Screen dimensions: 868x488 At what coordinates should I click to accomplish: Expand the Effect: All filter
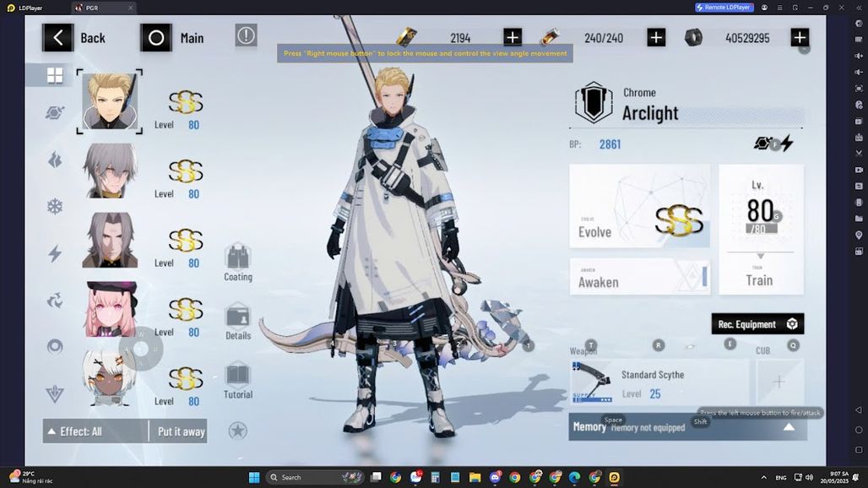click(x=95, y=431)
